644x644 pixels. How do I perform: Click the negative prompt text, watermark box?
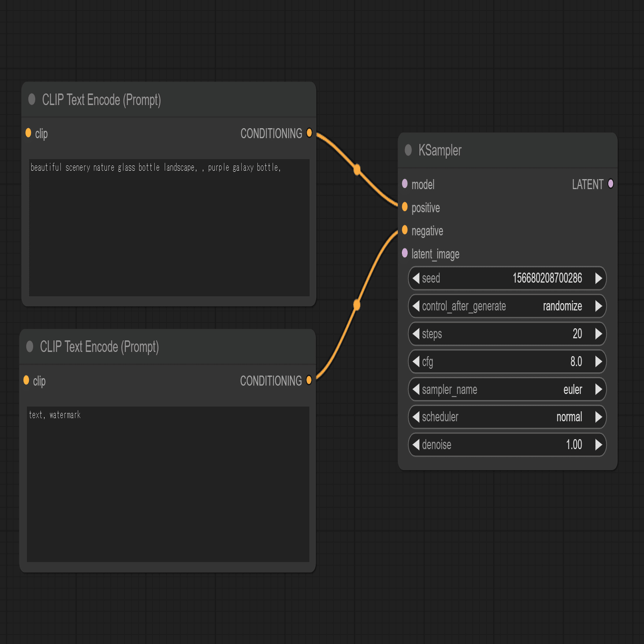click(x=168, y=484)
